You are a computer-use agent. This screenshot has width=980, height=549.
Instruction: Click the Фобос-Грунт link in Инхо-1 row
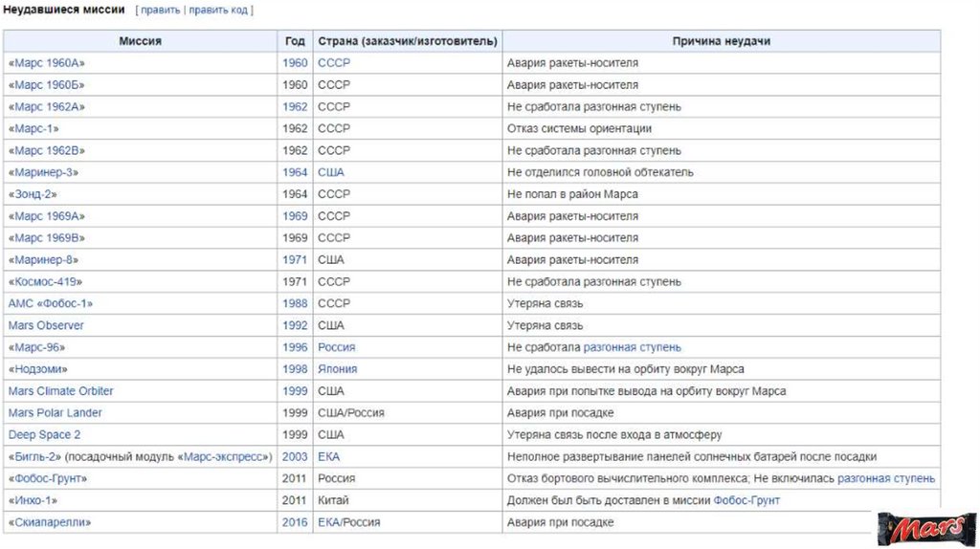[746, 500]
